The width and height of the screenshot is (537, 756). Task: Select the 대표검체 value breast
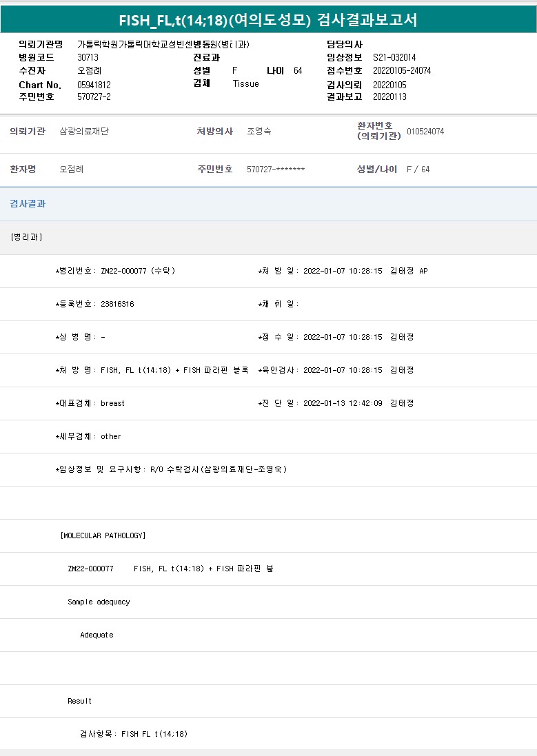[x=112, y=403]
